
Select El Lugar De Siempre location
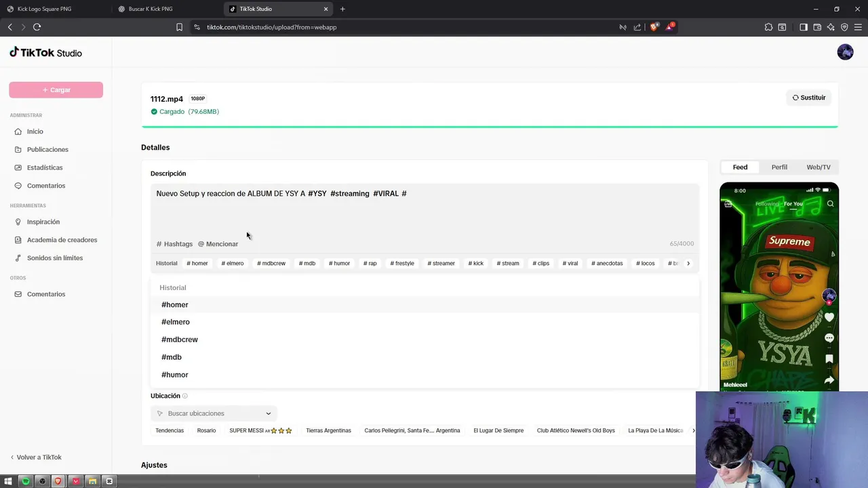click(498, 430)
